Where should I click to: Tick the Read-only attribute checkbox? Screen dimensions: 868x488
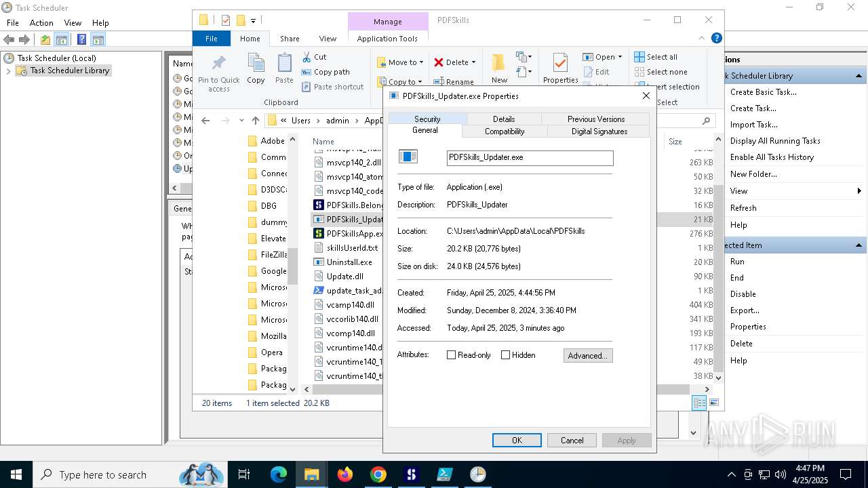click(452, 355)
